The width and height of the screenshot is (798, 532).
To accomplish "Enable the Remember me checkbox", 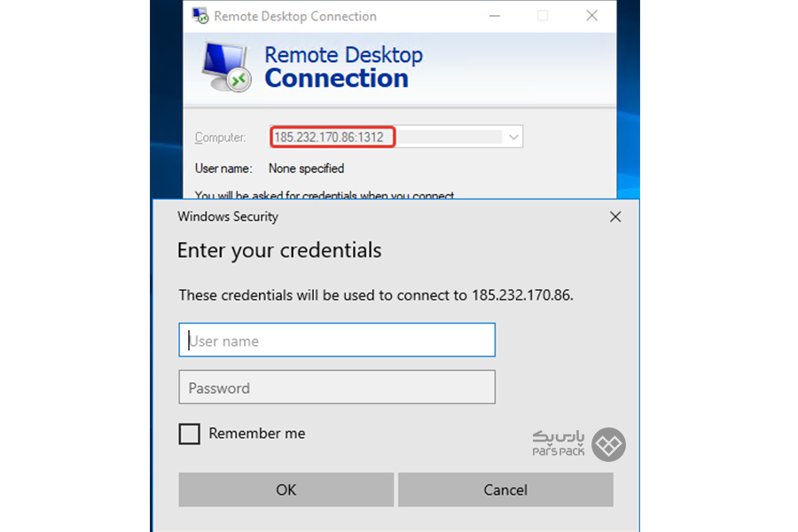I will (x=190, y=434).
